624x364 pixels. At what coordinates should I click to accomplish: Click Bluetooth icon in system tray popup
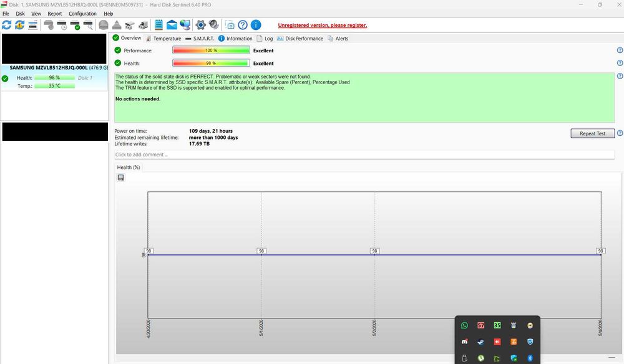pyautogui.click(x=530, y=358)
